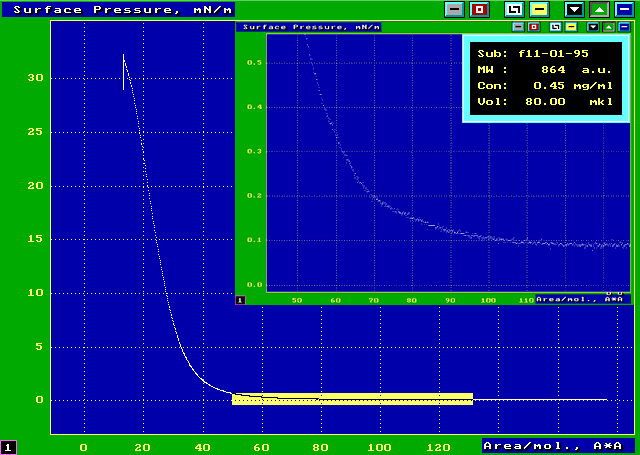Click the white spiral window icon in main toolbar
The height and width of the screenshot is (455, 640).
tap(514, 9)
